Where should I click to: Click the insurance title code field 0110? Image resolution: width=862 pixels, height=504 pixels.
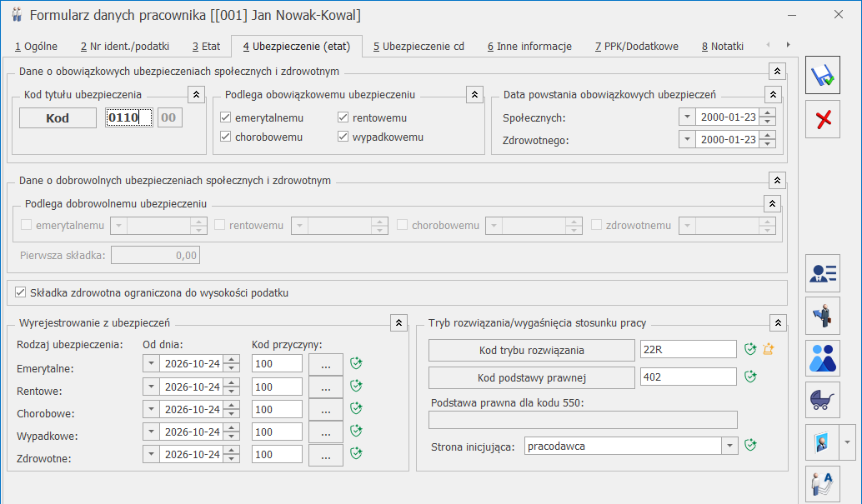[129, 117]
